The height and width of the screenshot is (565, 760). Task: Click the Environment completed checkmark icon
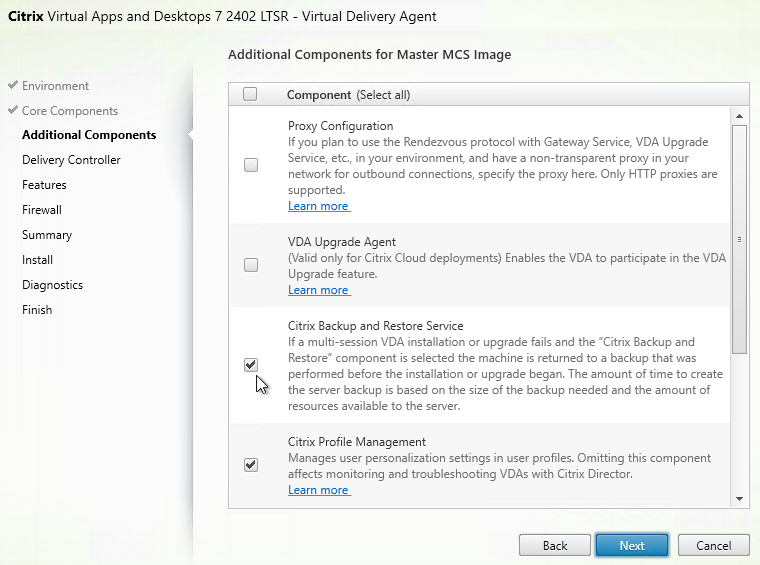[x=13, y=85]
